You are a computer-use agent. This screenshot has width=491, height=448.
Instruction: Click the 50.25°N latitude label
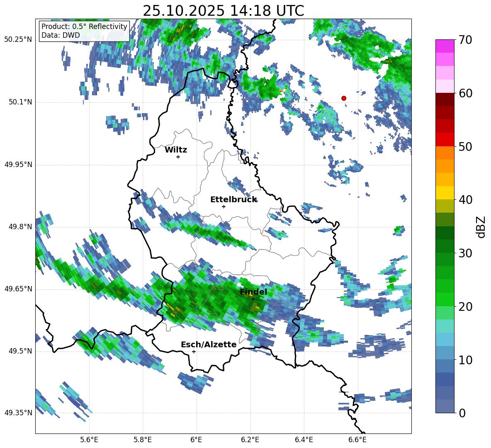click(18, 40)
